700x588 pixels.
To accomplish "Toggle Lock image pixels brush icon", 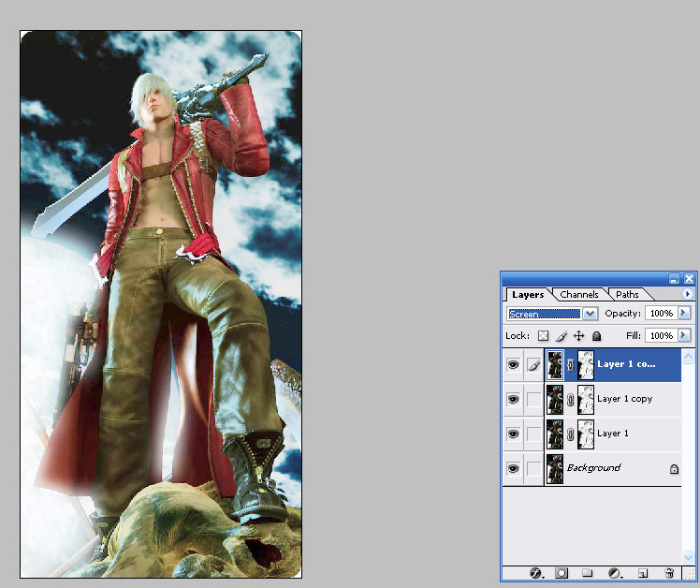I will (x=561, y=335).
